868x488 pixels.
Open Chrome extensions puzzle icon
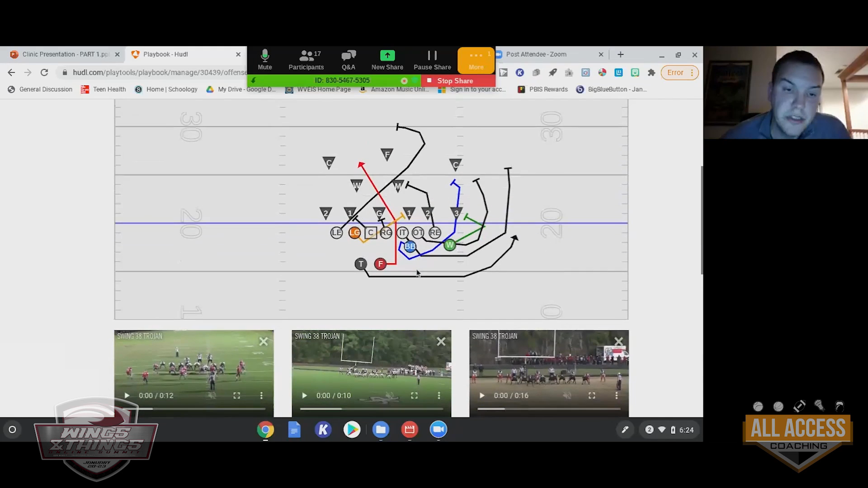point(651,72)
